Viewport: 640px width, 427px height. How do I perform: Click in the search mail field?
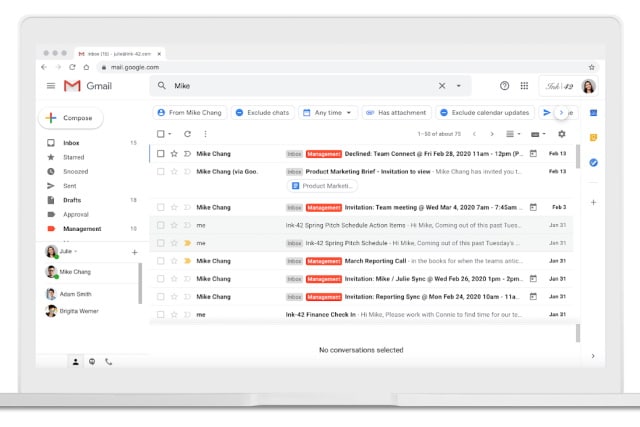[x=300, y=86]
